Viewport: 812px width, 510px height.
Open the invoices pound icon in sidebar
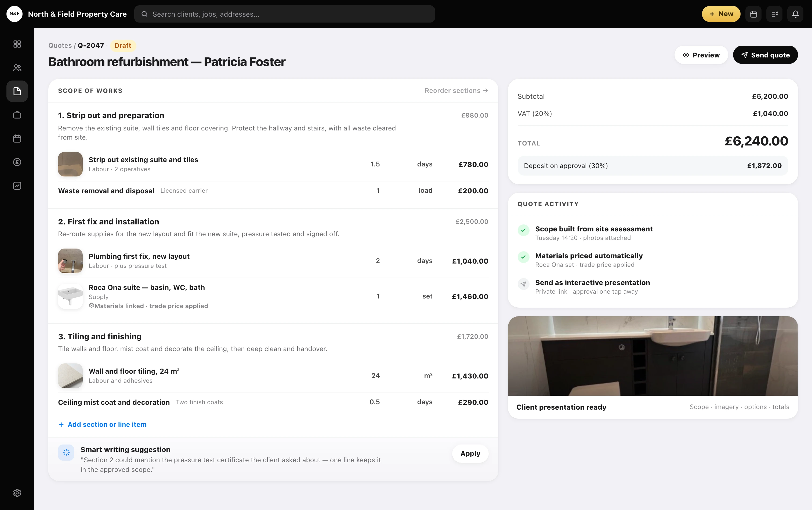pos(17,162)
